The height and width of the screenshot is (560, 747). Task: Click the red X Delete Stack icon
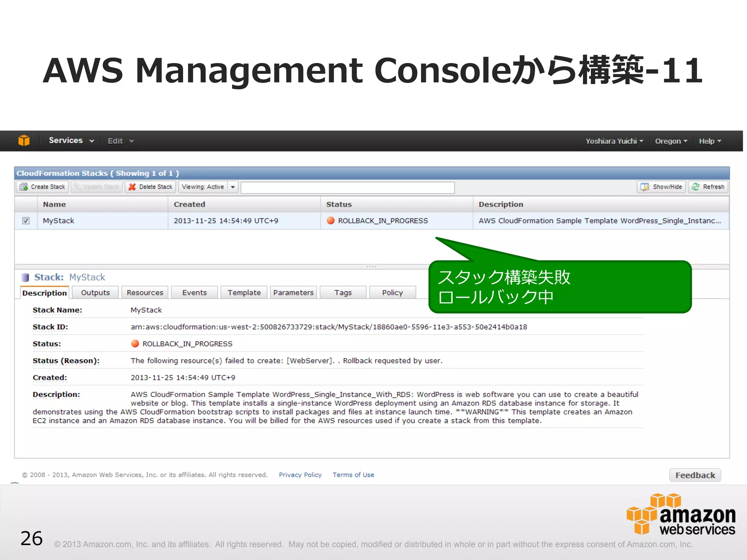pyautogui.click(x=132, y=187)
